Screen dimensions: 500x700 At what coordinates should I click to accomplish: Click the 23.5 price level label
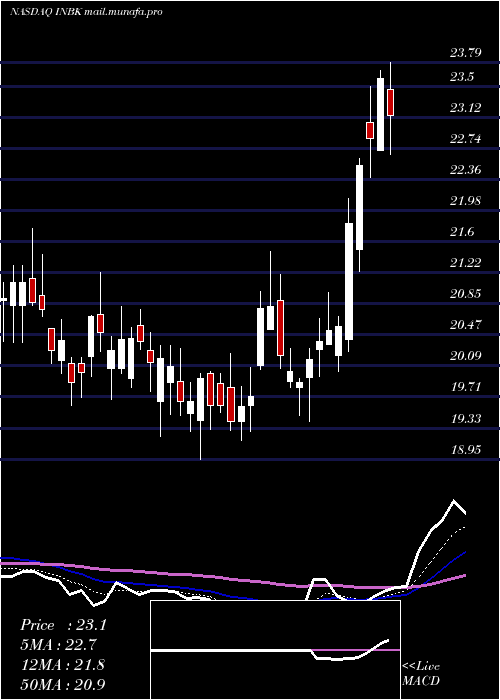pos(462,77)
